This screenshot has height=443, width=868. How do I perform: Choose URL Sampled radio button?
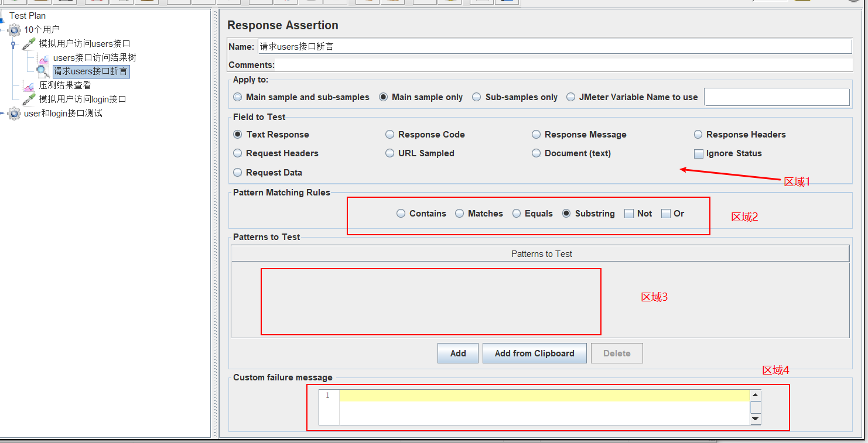390,153
